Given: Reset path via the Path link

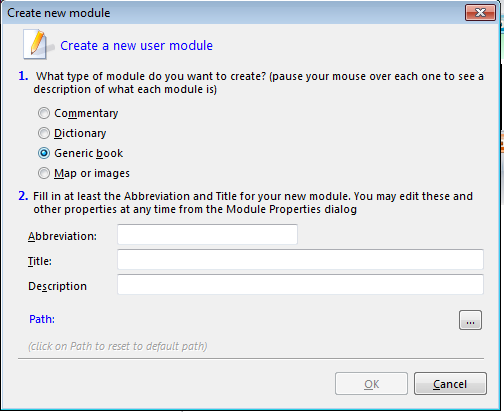Looking at the screenshot, I should point(42,319).
